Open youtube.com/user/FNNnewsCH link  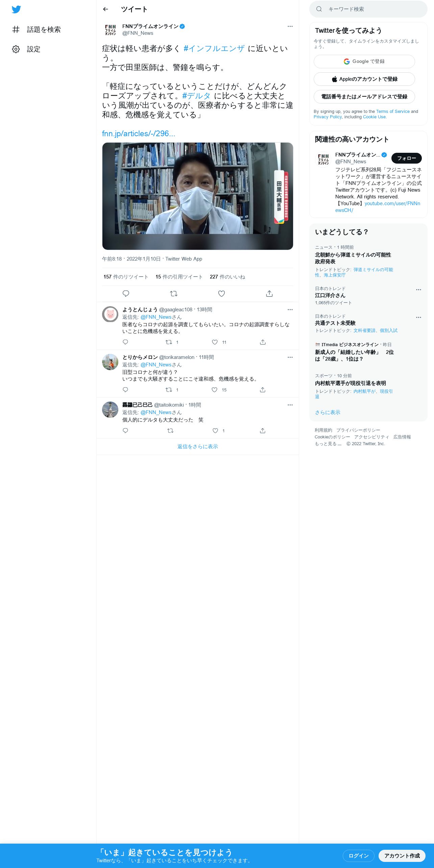pyautogui.click(x=378, y=207)
